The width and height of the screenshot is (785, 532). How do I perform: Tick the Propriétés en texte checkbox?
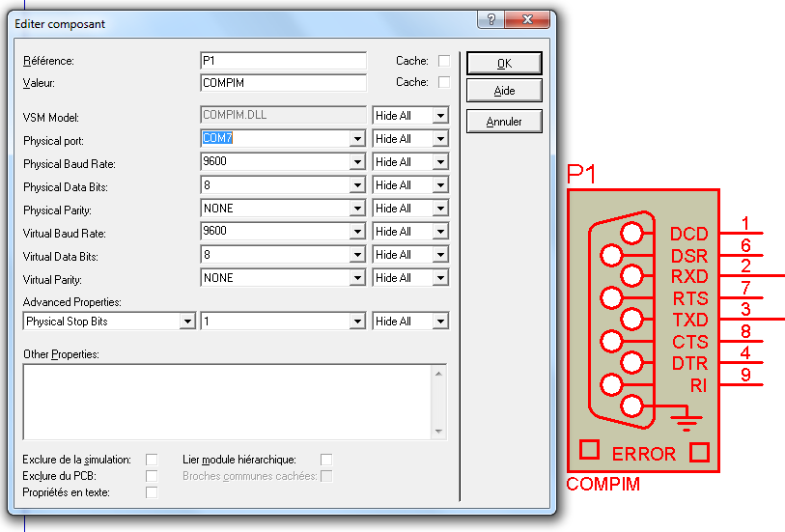click(152, 492)
